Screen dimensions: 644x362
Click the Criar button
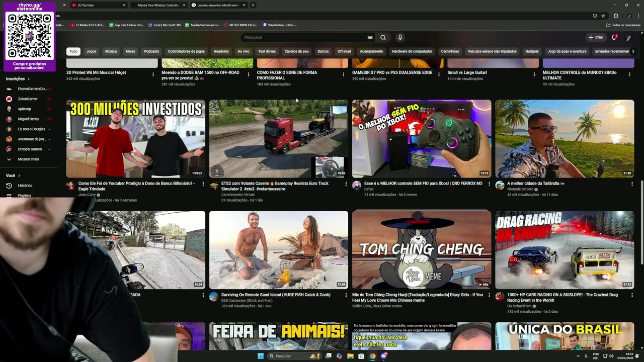[x=596, y=37]
